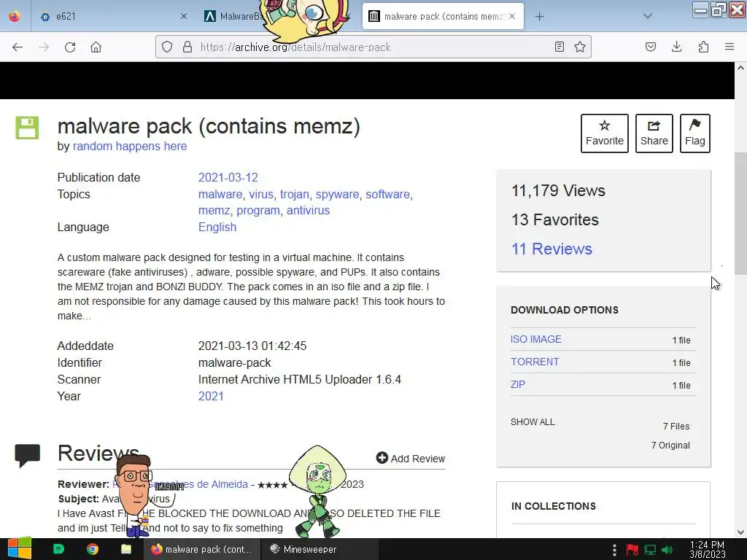Viewport: 747px width, 560px height.
Task: Open the downloads arrow icon
Action: click(x=676, y=47)
